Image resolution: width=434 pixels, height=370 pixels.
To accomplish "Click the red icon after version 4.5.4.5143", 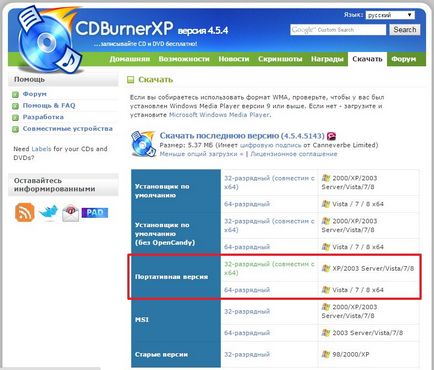I will tap(331, 136).
